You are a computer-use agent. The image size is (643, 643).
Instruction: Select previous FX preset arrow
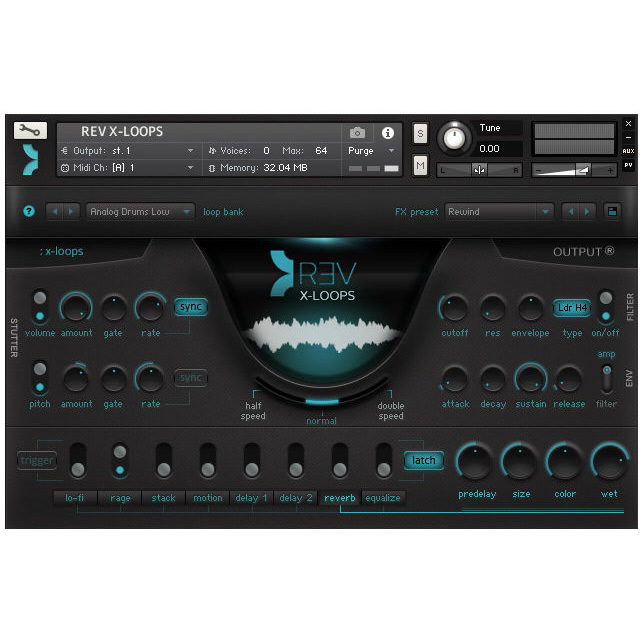(570, 212)
